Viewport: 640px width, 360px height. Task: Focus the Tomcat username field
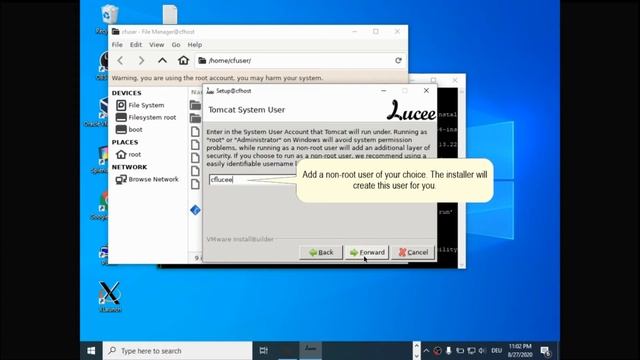[252, 180]
